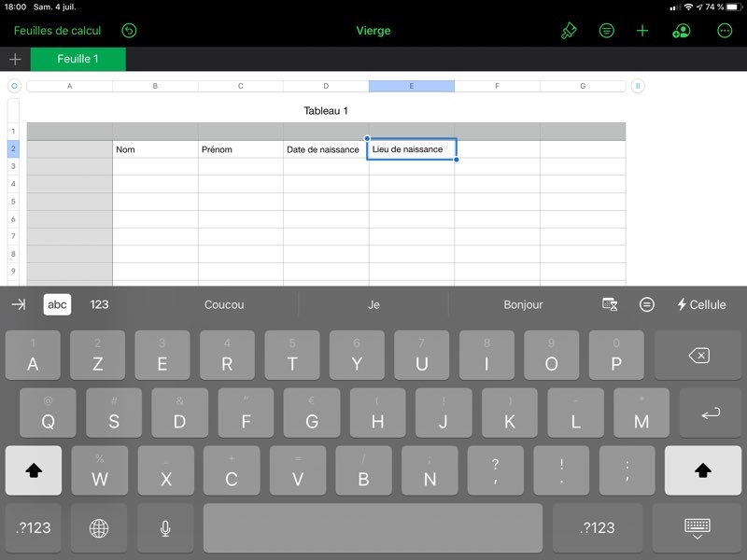
Task: Open the More options ellipsis menu
Action: (725, 31)
